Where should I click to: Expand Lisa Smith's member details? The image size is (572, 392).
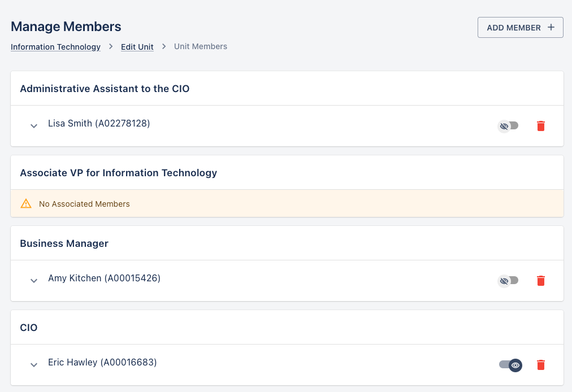point(34,125)
